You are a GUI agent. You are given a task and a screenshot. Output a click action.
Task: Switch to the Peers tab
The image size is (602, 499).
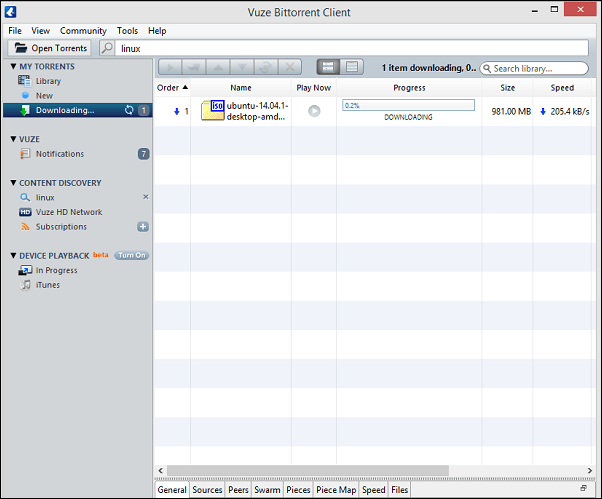click(238, 490)
